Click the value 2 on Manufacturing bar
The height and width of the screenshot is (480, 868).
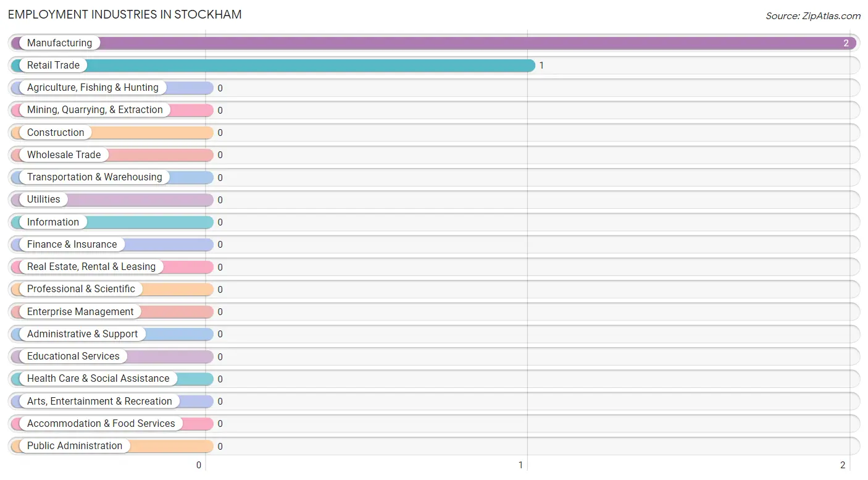pos(846,43)
